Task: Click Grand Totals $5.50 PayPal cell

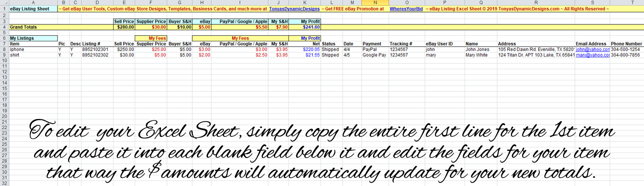Action: pos(240,27)
